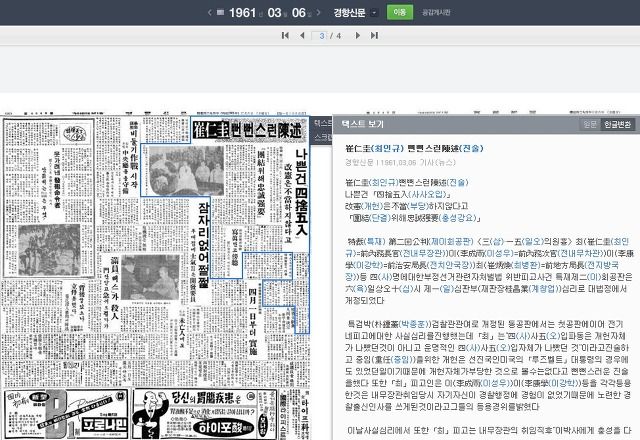Open the 滿員 뻐스가 殺人 headline
The image size is (640, 440).
[114, 288]
